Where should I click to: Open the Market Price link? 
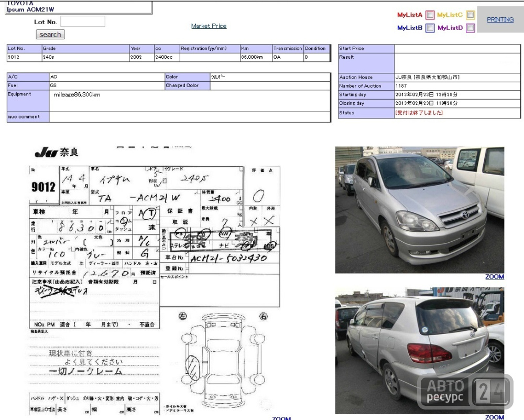coord(209,26)
